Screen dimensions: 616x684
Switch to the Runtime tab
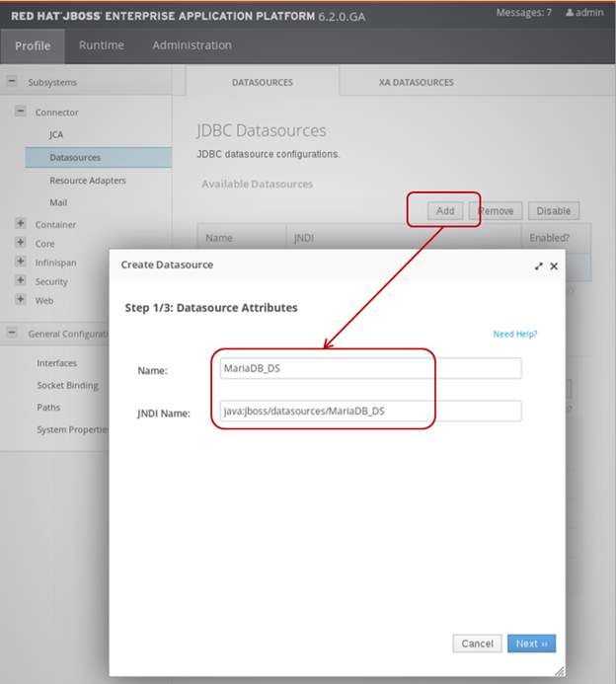pos(102,45)
